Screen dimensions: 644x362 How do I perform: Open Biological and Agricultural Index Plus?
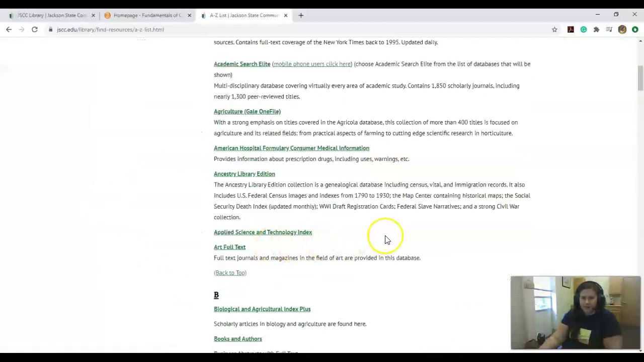tap(262, 309)
